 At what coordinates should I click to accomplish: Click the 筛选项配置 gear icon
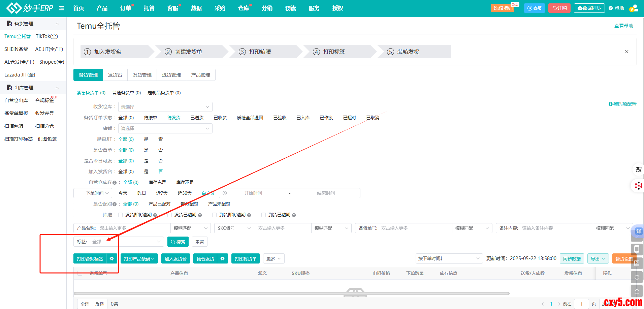tap(610, 104)
